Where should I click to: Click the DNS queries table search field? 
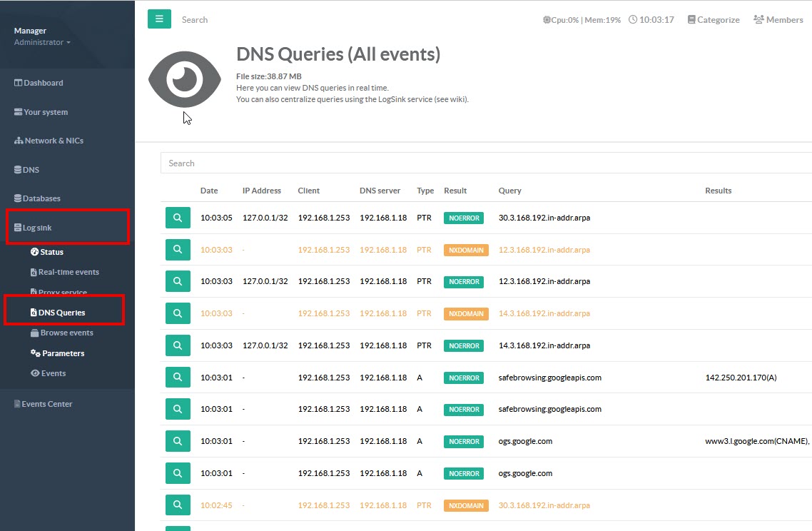click(485, 163)
